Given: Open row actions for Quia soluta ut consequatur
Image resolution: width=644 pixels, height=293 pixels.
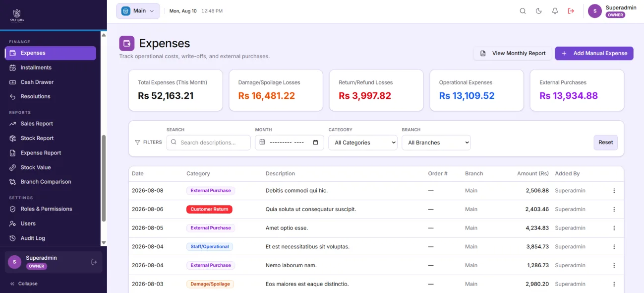Looking at the screenshot, I should [x=614, y=210].
